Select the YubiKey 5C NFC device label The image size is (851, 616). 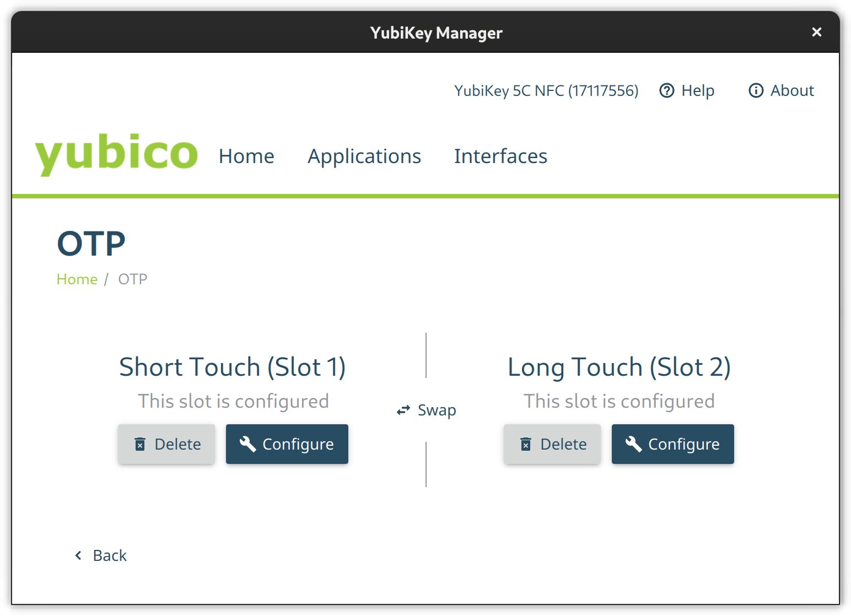click(x=546, y=90)
